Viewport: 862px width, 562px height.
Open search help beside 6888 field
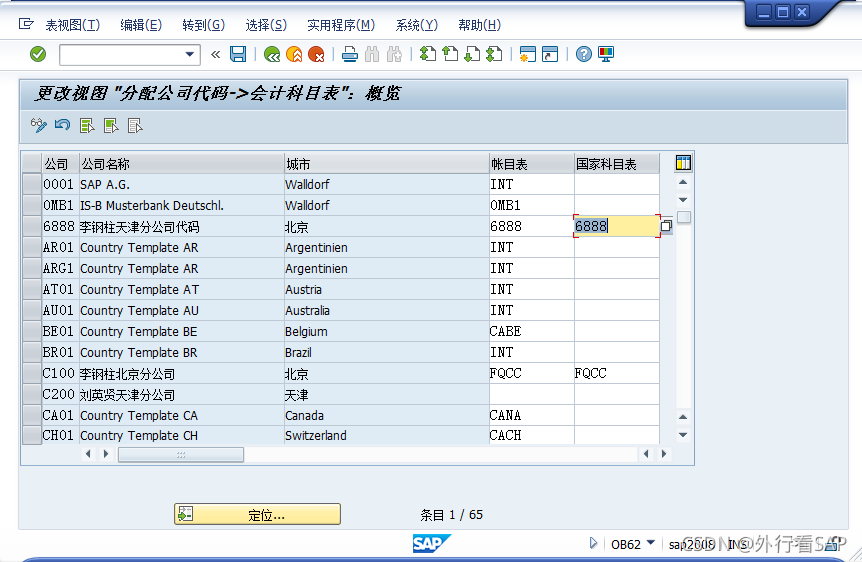click(x=666, y=226)
